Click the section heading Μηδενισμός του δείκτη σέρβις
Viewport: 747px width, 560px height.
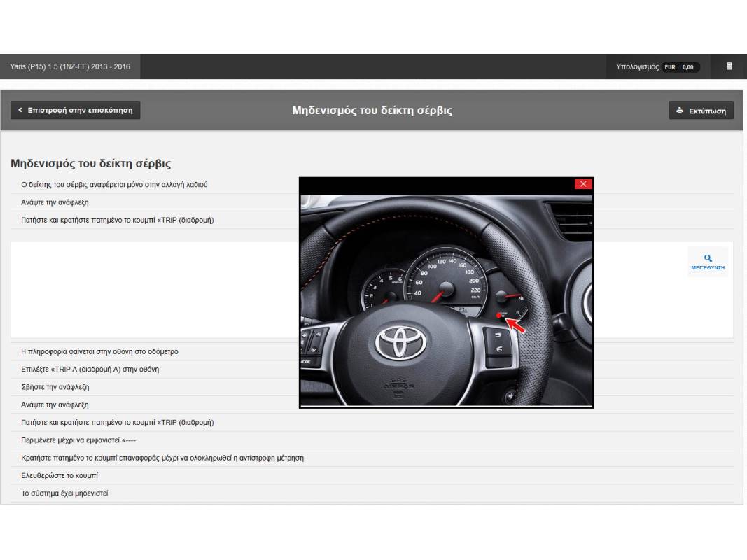coord(90,163)
